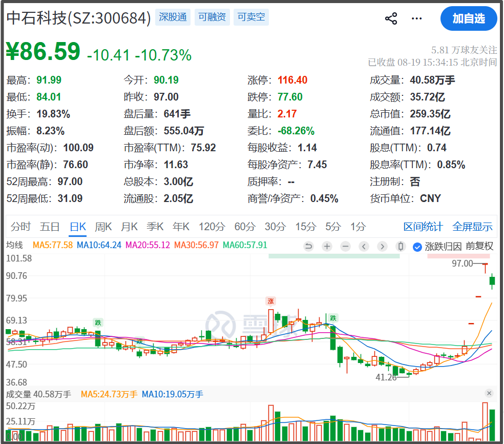
Task: Switch to the 分时 tab
Action: 20,227
